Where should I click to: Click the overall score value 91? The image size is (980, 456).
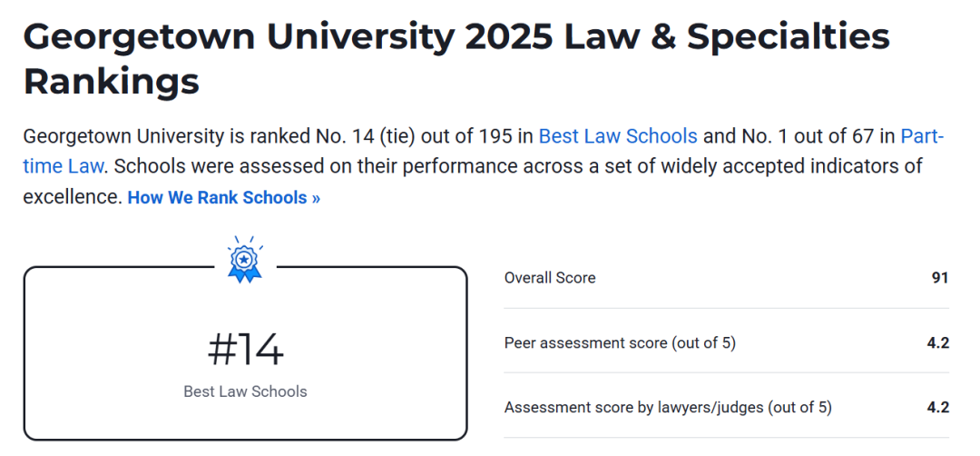pyautogui.click(x=939, y=278)
